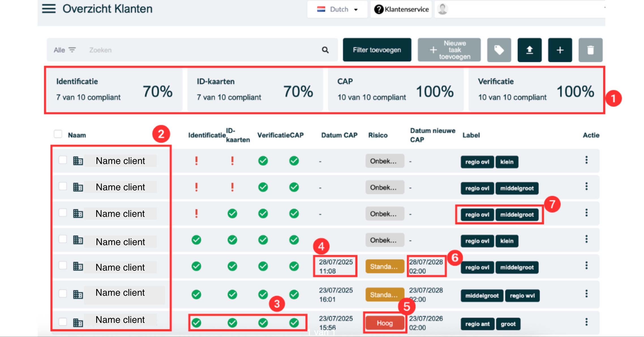Open the Klantenservice help menu
This screenshot has height=337, width=644.
tap(401, 9)
